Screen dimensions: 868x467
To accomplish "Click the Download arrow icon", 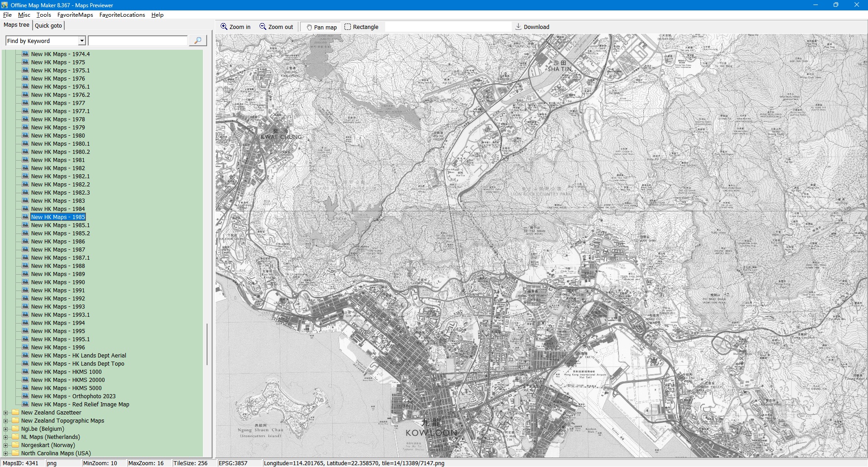I will click(519, 27).
